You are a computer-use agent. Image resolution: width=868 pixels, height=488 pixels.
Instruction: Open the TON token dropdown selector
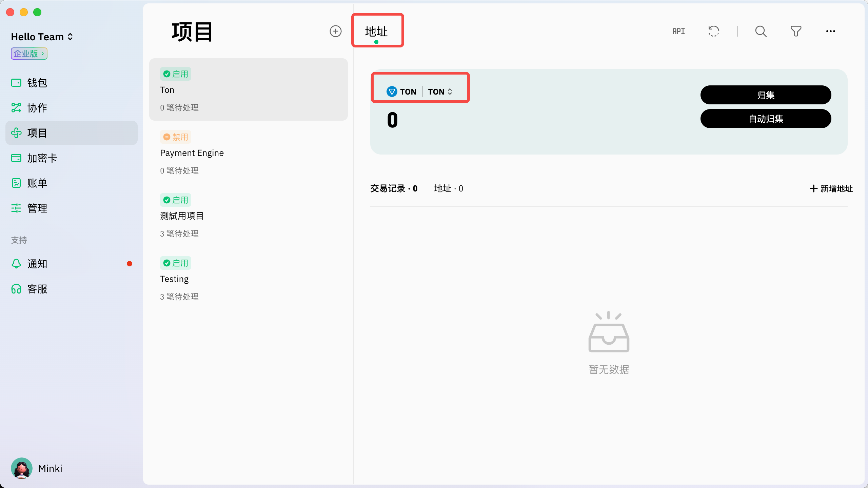click(440, 91)
